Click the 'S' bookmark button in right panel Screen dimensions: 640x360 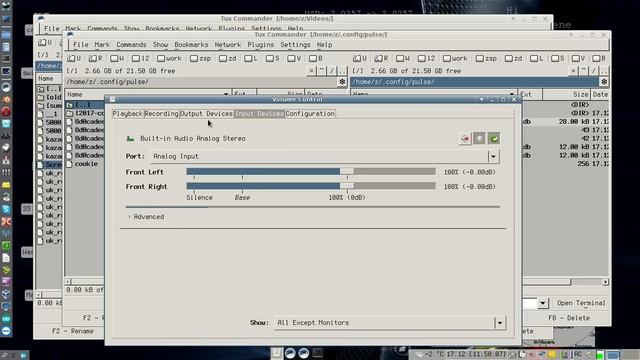coord(558,58)
